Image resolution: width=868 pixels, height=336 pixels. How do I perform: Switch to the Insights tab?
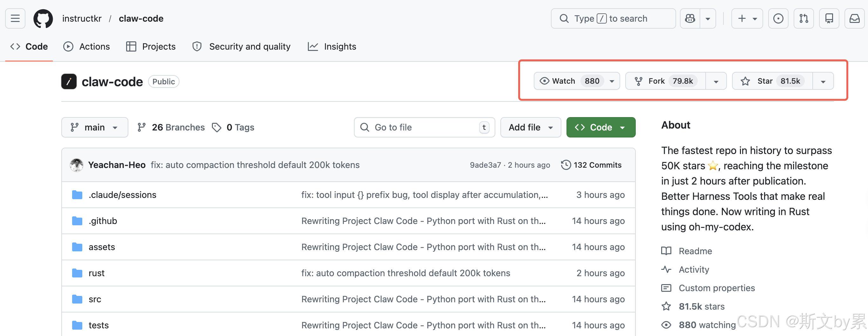click(x=332, y=46)
